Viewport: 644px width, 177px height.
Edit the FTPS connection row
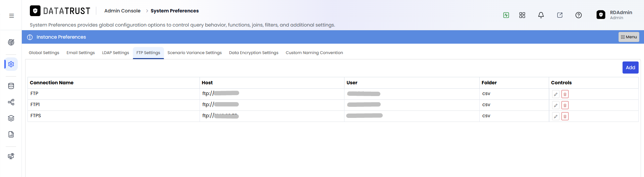click(x=556, y=117)
